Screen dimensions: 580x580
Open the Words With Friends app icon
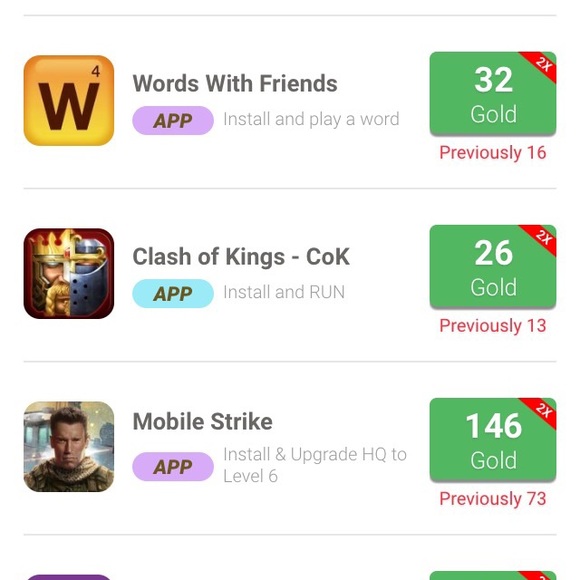(69, 100)
